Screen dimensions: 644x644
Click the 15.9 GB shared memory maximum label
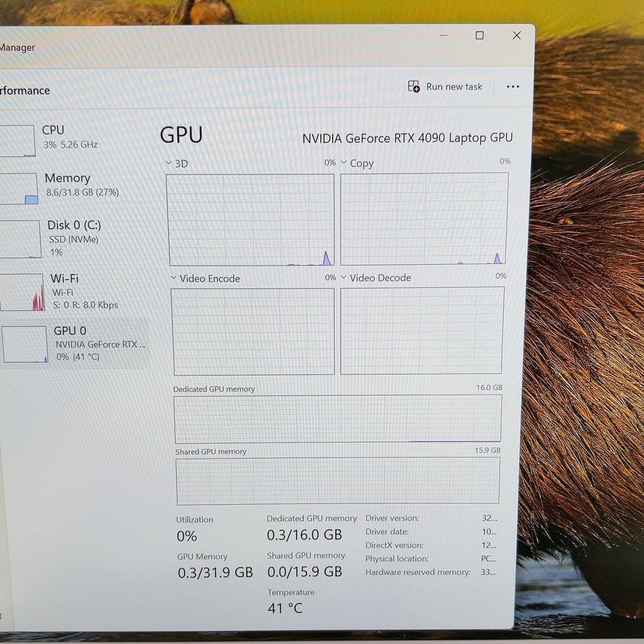click(487, 450)
